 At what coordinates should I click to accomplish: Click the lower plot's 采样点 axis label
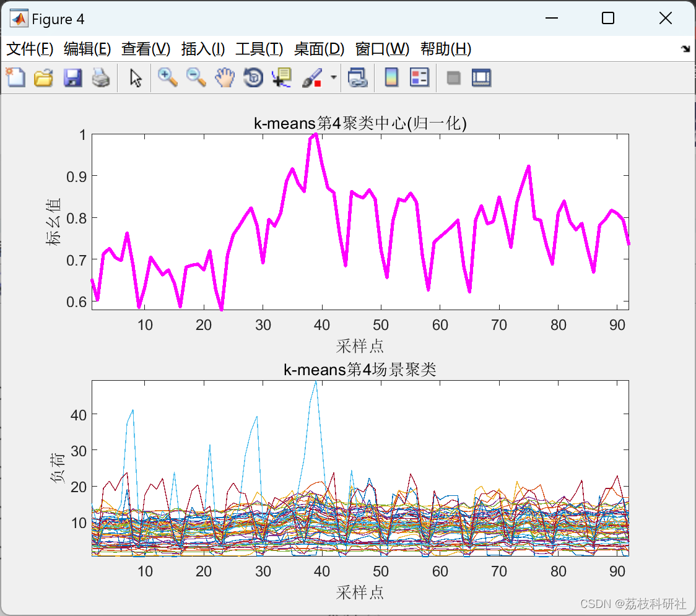[360, 592]
